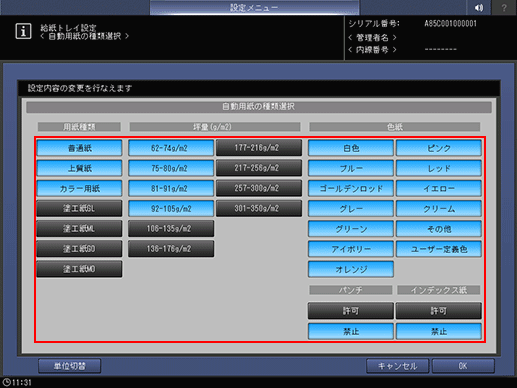Click the キャンセル button
This screenshot has height=388, width=517.
pos(397,366)
